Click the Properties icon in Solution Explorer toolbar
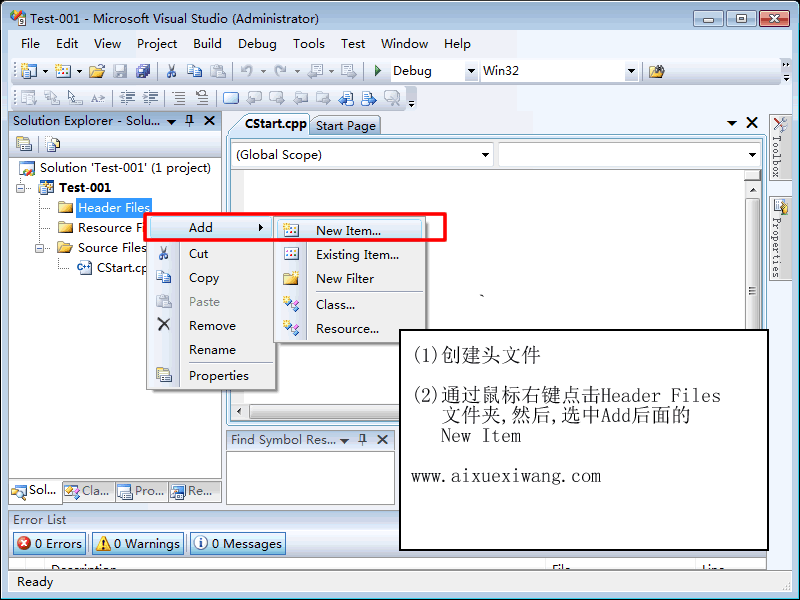The image size is (800, 600). [x=24, y=144]
